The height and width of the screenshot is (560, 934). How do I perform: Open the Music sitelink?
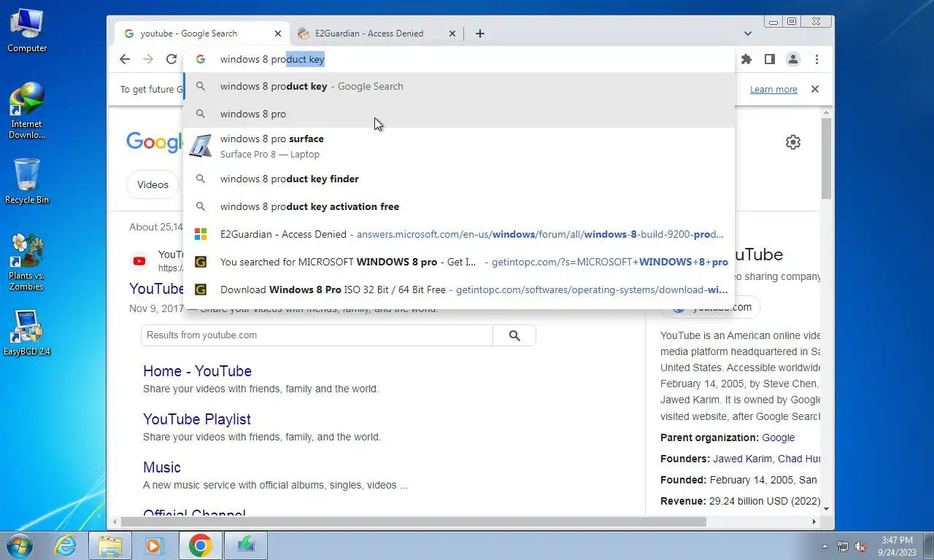(162, 467)
